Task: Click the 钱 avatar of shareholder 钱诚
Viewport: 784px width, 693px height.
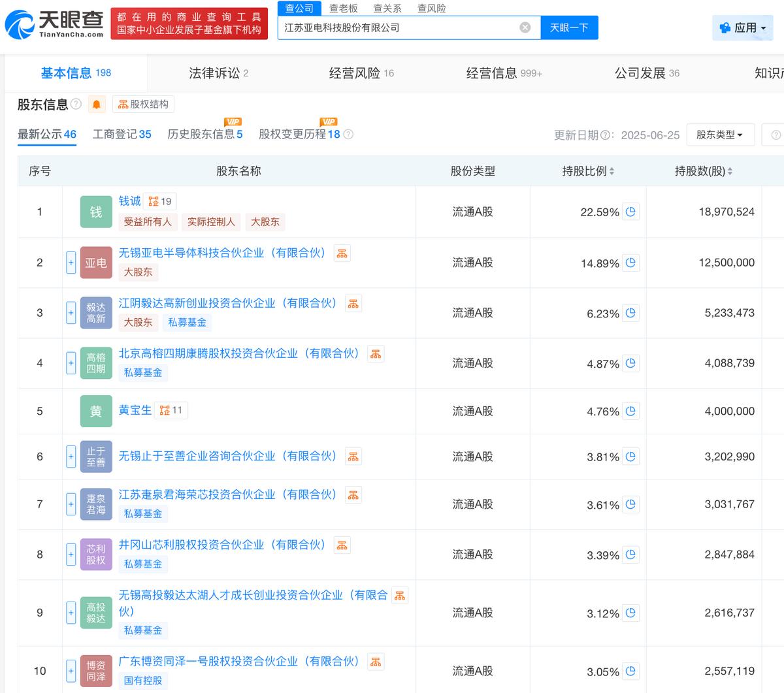Action: [96, 212]
